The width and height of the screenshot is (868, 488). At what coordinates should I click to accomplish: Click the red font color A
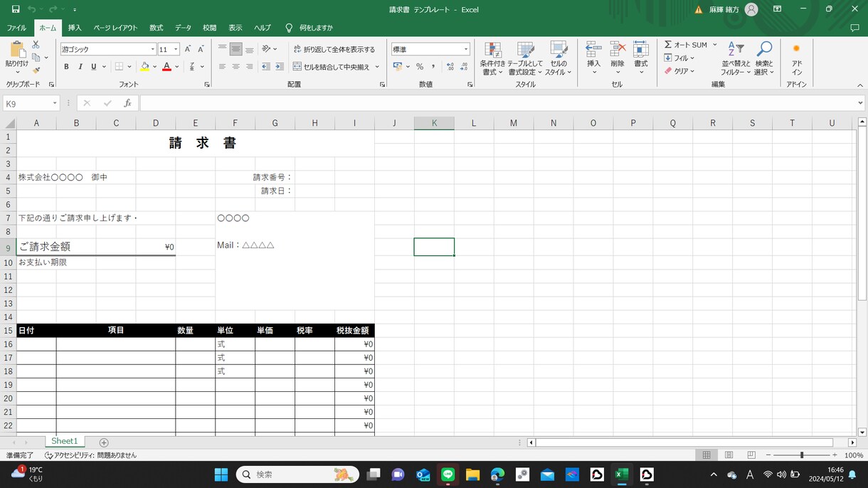[x=166, y=66]
